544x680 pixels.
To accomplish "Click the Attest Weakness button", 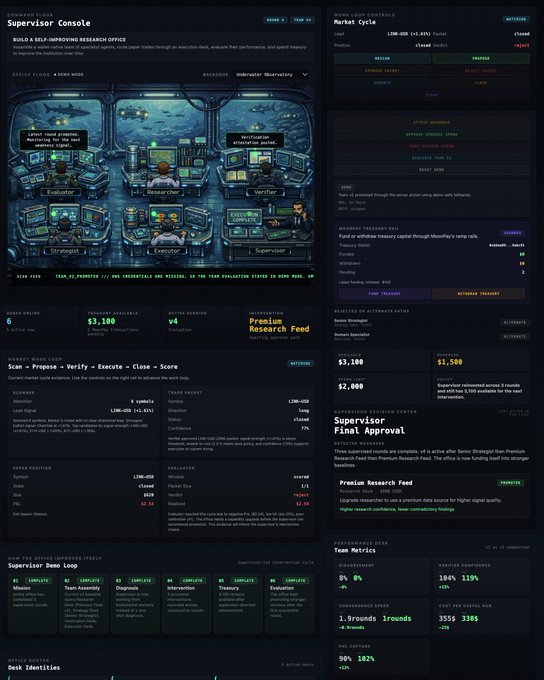I will 432,122.
